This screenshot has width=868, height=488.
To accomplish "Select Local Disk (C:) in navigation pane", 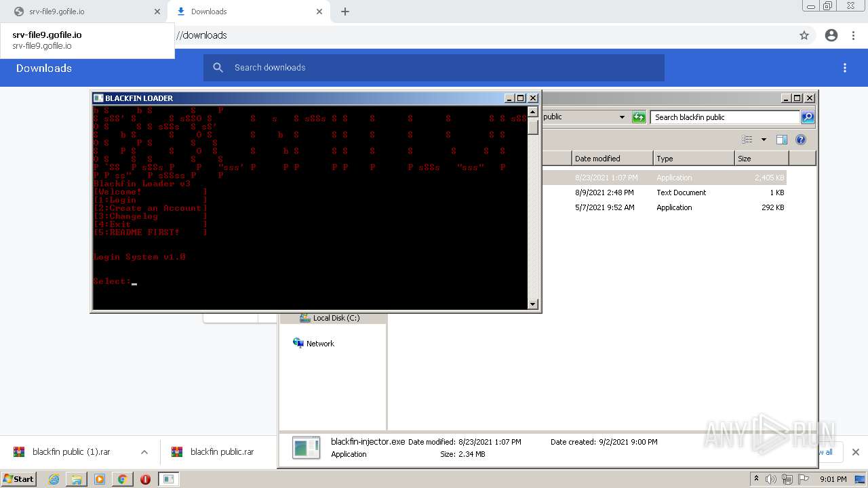I will click(336, 318).
